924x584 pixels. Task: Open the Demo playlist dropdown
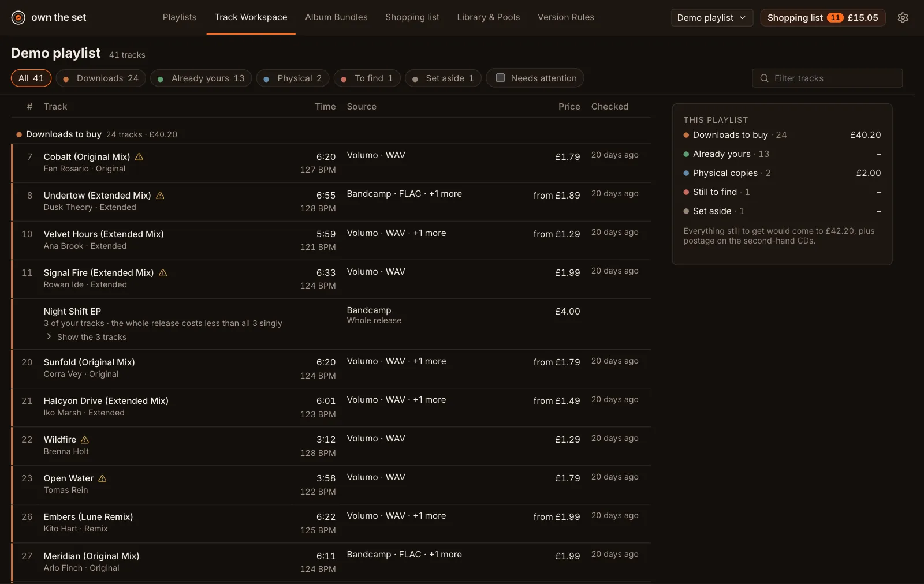point(711,17)
